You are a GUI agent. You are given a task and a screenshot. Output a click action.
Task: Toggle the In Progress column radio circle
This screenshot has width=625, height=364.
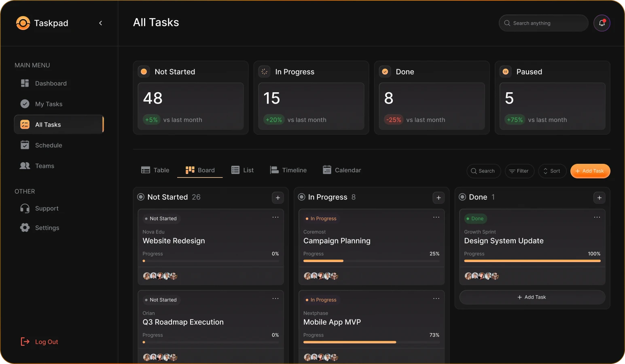(x=301, y=197)
